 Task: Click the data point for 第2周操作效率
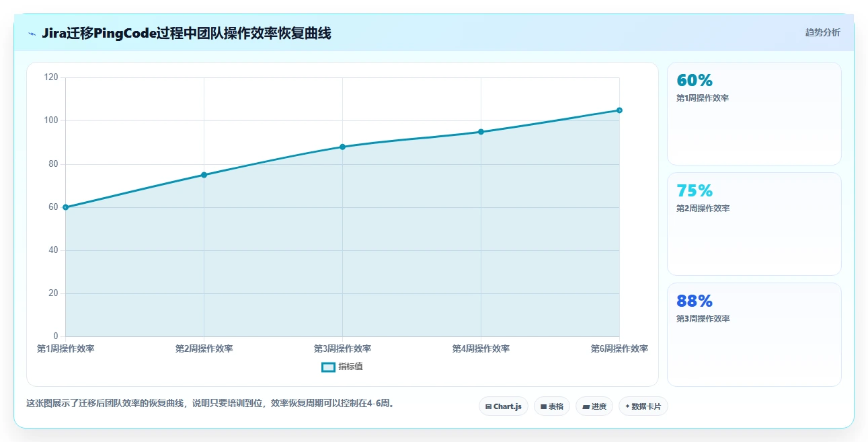click(x=204, y=175)
